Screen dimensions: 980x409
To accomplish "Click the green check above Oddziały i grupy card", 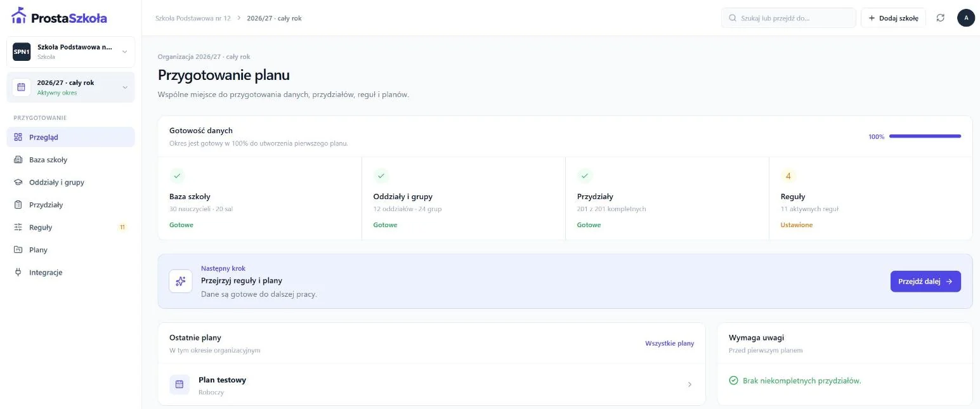I will [381, 176].
